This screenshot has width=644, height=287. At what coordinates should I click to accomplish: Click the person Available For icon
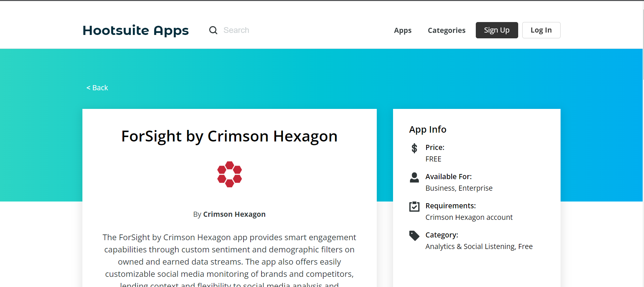coord(414,177)
